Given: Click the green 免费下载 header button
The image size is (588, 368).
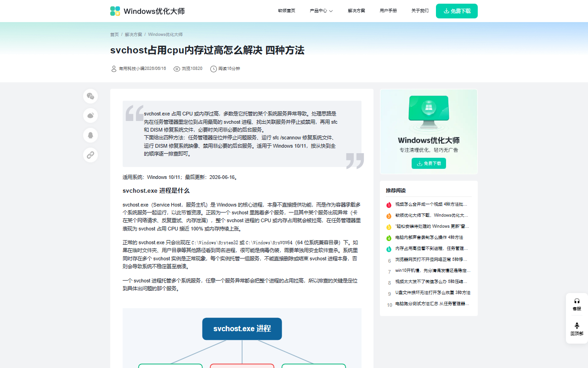Looking at the screenshot, I should click(457, 11).
